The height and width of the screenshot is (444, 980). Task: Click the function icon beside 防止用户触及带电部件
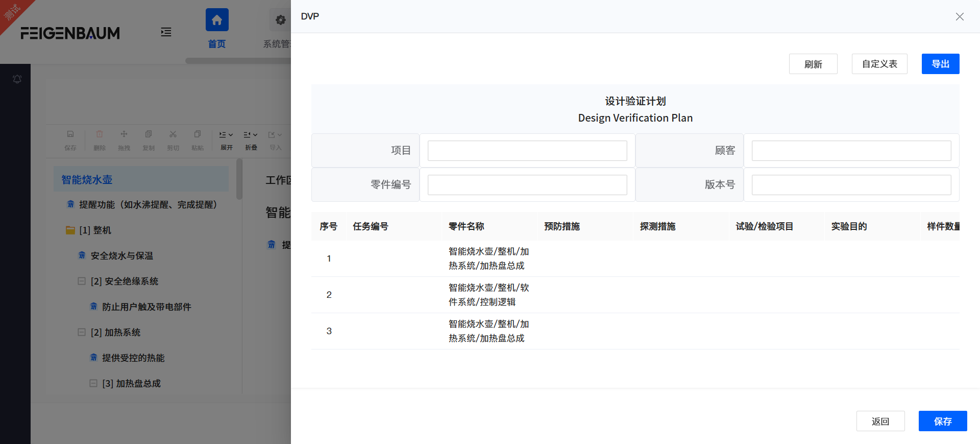[93, 307]
